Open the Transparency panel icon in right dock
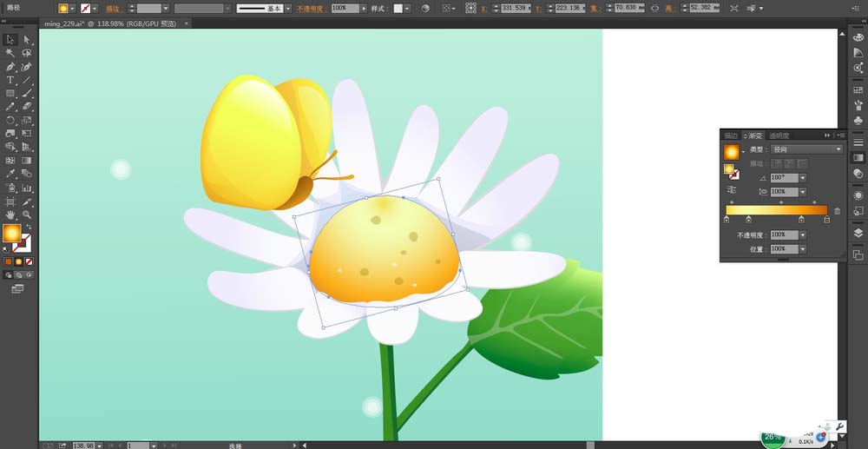The image size is (868, 449). [858, 174]
